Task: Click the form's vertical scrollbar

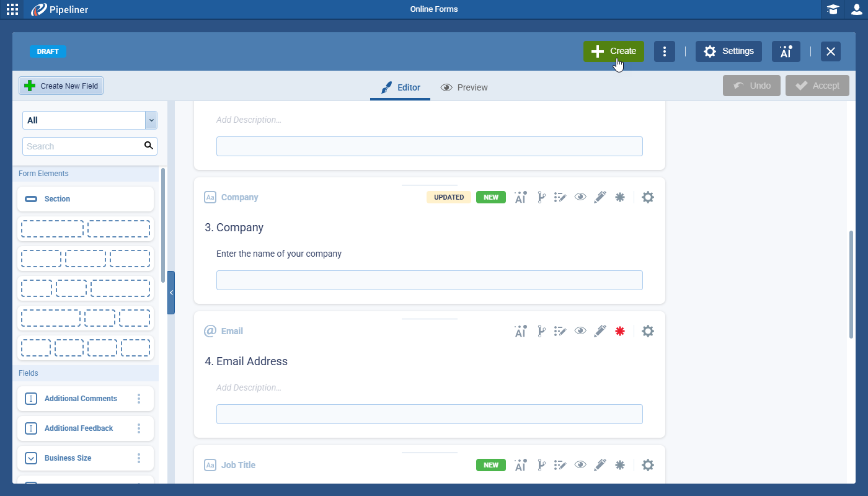Action: 851,284
